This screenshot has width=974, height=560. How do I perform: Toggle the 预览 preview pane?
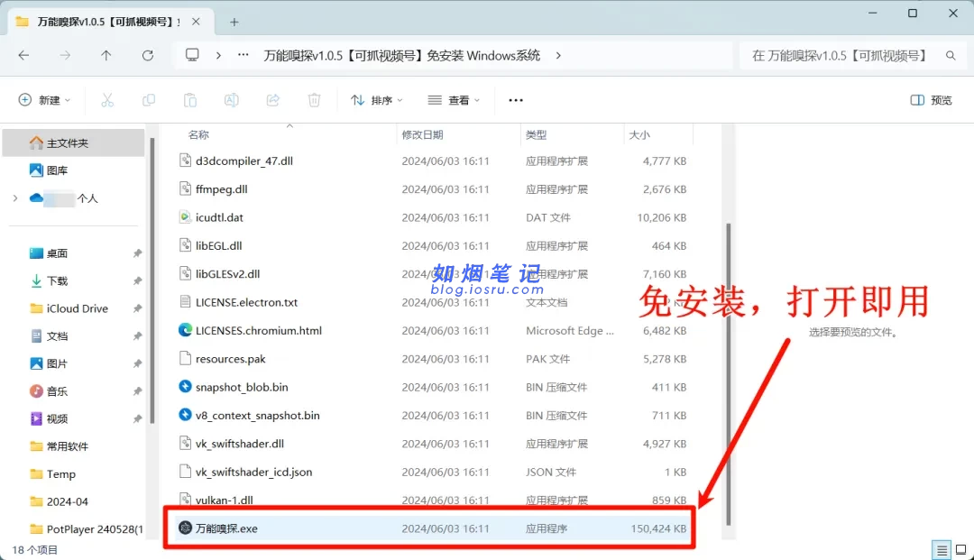(931, 100)
